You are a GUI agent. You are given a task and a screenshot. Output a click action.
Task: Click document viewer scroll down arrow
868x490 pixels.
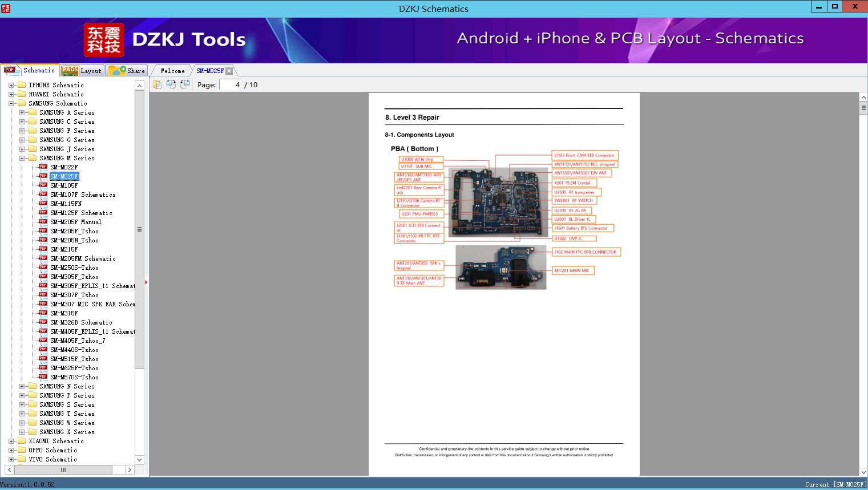click(x=863, y=472)
